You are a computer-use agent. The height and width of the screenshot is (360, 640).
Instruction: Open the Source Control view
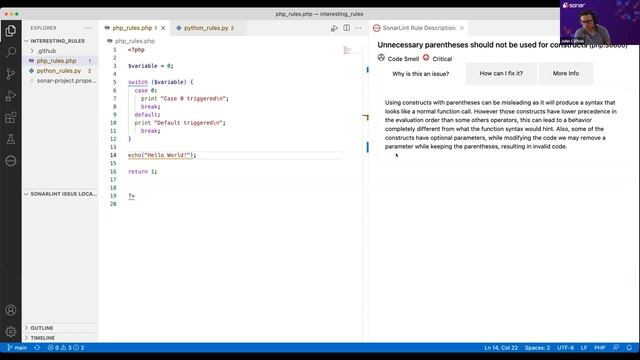click(x=11, y=73)
